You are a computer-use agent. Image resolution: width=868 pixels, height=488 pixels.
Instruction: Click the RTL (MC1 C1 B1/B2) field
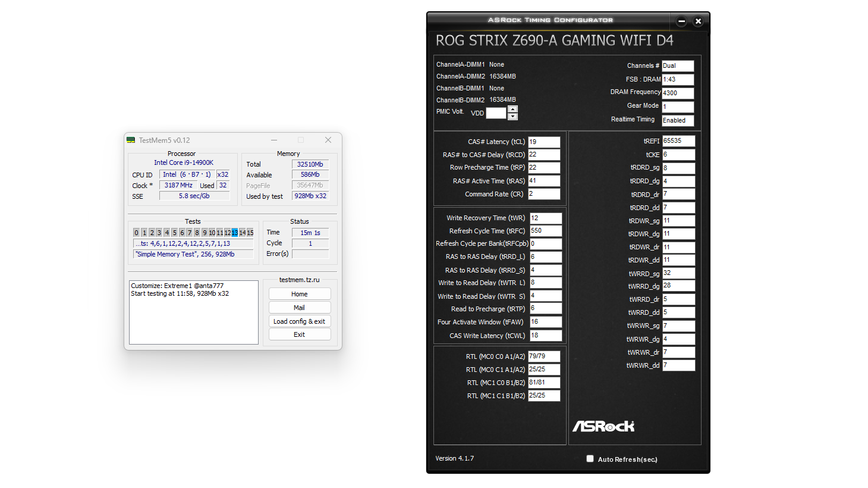(544, 396)
